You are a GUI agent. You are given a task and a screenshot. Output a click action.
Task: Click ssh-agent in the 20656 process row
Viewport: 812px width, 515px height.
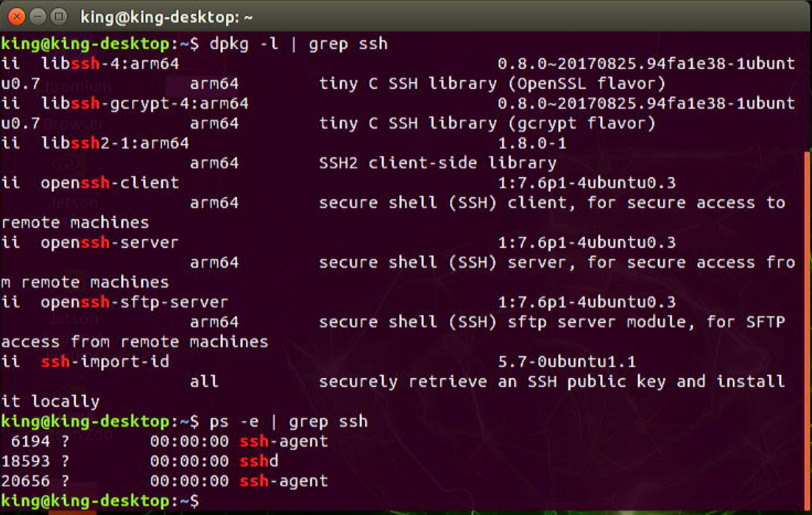click(x=284, y=481)
